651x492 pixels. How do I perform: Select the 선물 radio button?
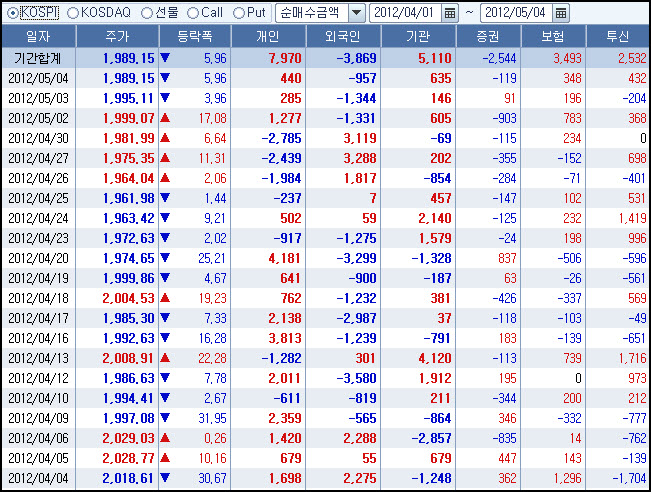click(147, 13)
